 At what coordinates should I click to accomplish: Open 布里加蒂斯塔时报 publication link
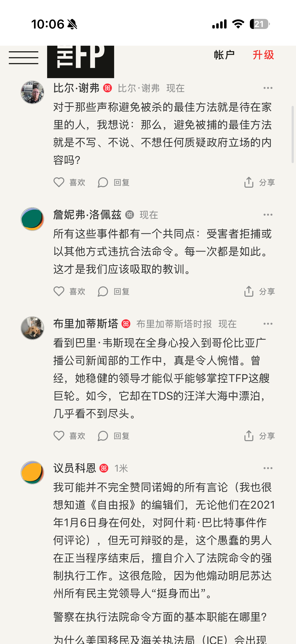tap(174, 324)
